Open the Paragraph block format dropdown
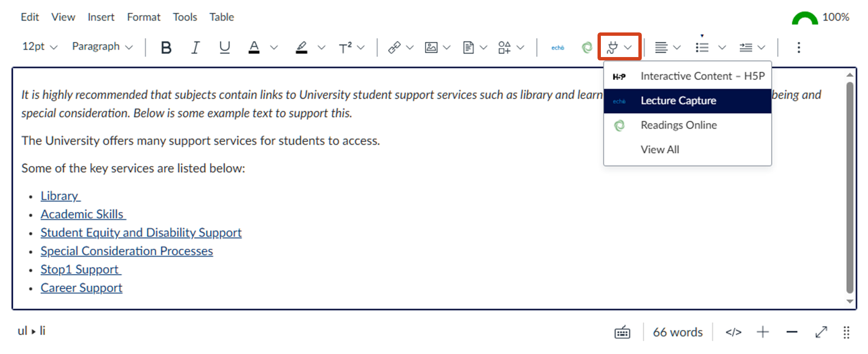The height and width of the screenshot is (354, 868). point(102,47)
